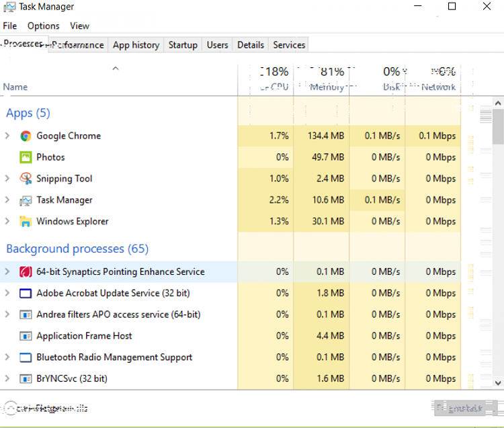Image resolution: width=504 pixels, height=428 pixels.
Task: Click the Snipping Tool scissors icon
Action: pos(26,179)
